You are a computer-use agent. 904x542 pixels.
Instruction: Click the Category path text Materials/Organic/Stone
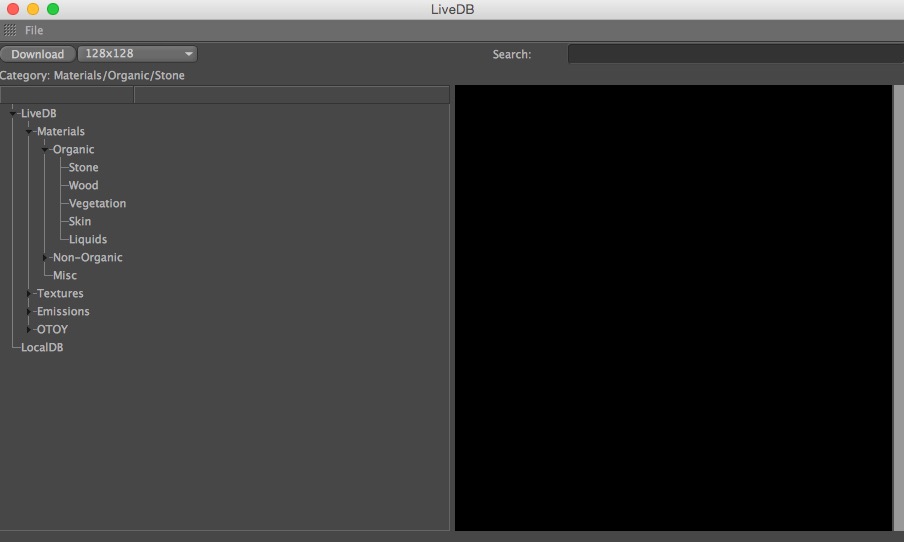[x=119, y=76]
